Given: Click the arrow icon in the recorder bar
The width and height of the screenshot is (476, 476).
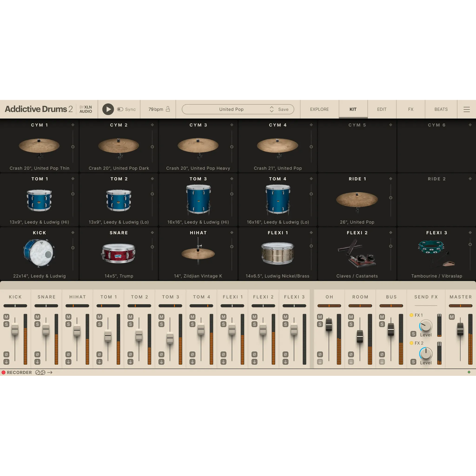Looking at the screenshot, I should click(50, 372).
